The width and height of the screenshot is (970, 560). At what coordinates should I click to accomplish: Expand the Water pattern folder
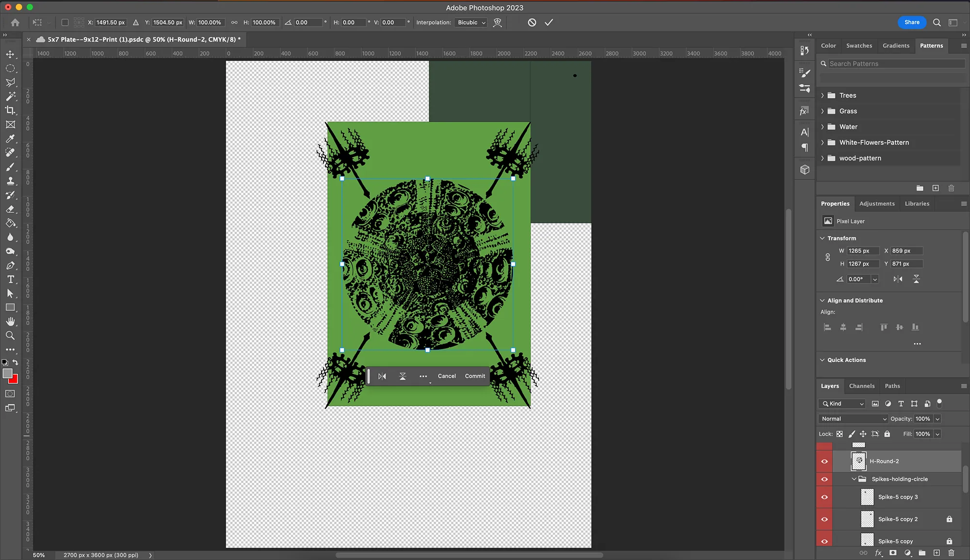[823, 127]
